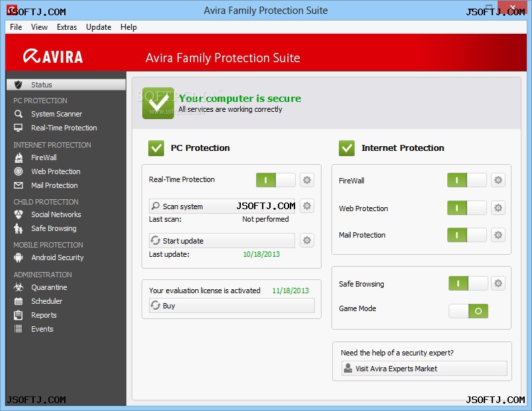Click the System Scanner magnifier icon
The height and width of the screenshot is (411, 532).
[x=19, y=114]
